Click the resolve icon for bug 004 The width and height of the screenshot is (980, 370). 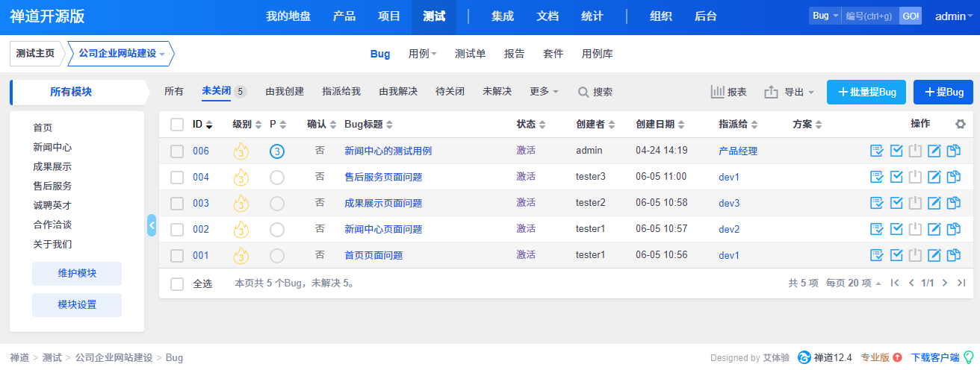tap(897, 178)
